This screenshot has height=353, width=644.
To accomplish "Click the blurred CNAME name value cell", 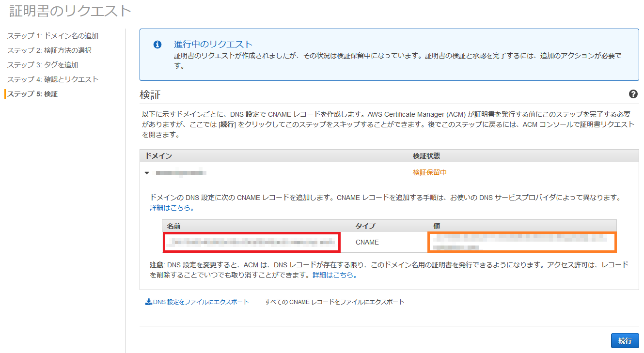I will point(251,242).
